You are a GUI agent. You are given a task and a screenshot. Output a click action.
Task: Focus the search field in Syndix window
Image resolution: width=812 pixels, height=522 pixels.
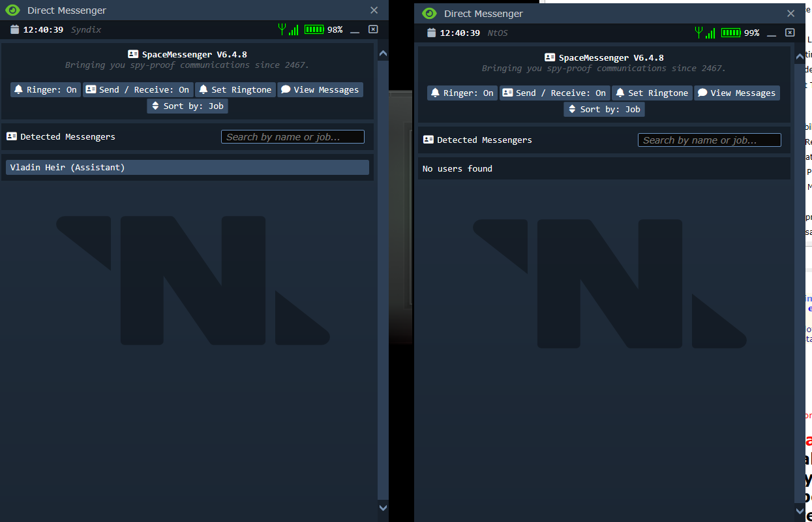click(x=293, y=137)
